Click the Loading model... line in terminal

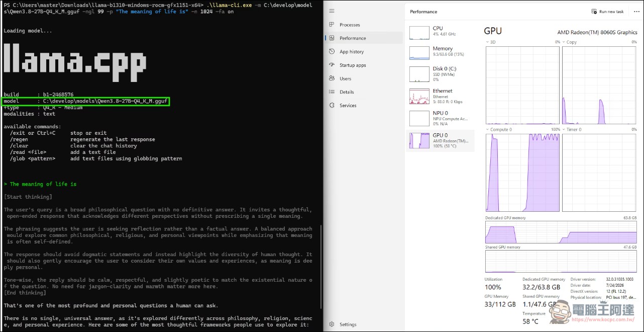pos(28,31)
